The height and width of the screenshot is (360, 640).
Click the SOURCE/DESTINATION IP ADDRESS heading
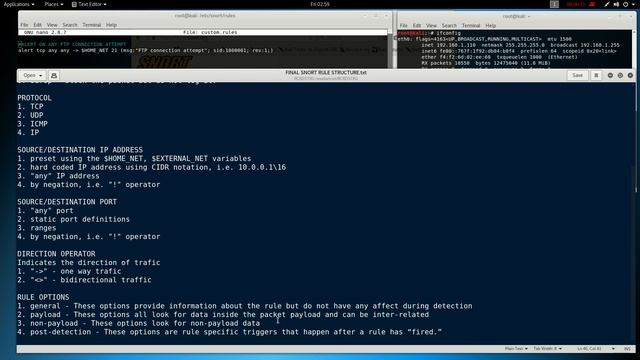(80, 150)
